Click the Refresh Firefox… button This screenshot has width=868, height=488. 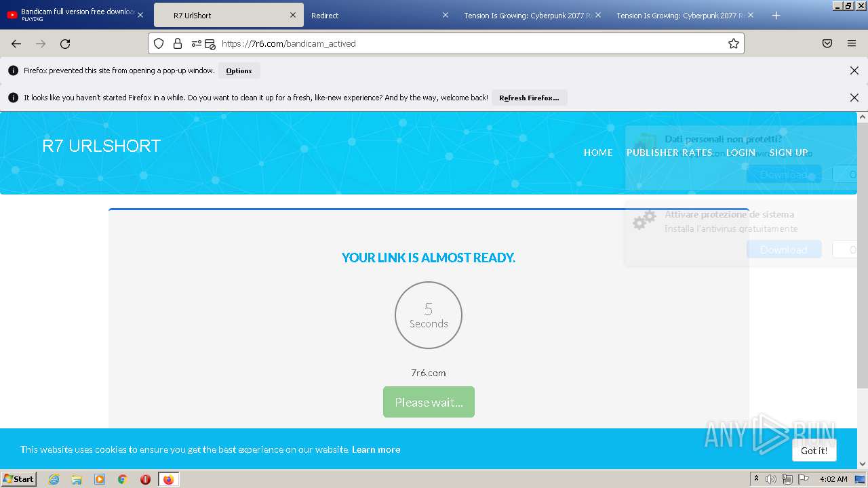(529, 98)
